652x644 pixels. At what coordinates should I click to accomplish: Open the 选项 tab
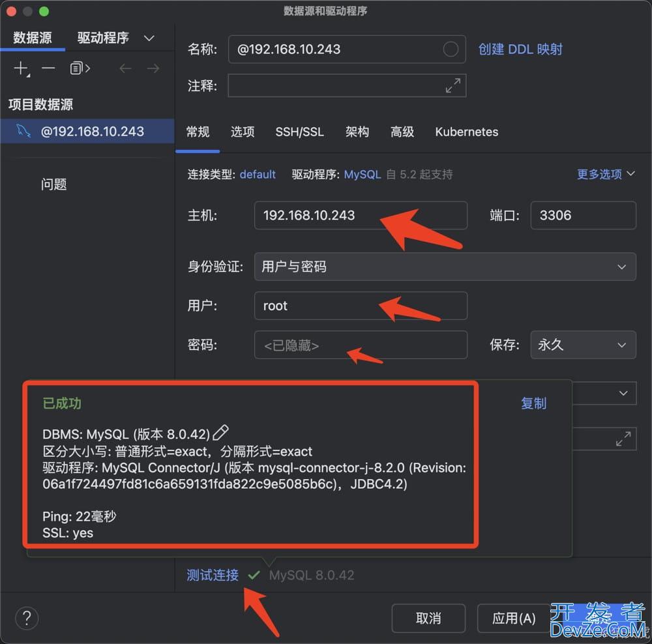click(x=243, y=132)
